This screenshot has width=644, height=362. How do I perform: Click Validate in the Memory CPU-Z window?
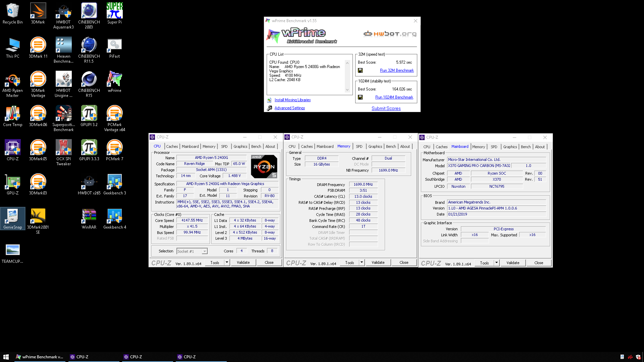click(x=378, y=262)
